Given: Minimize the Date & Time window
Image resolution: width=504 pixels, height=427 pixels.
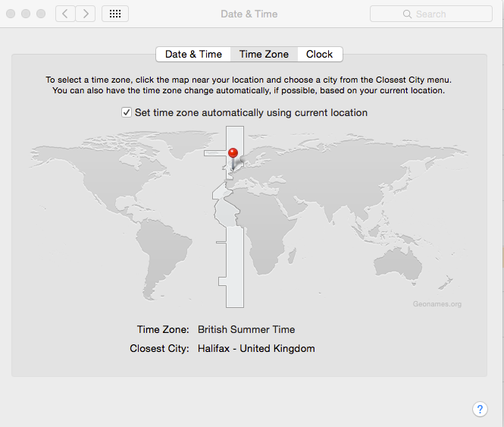Looking at the screenshot, I should tap(26, 14).
